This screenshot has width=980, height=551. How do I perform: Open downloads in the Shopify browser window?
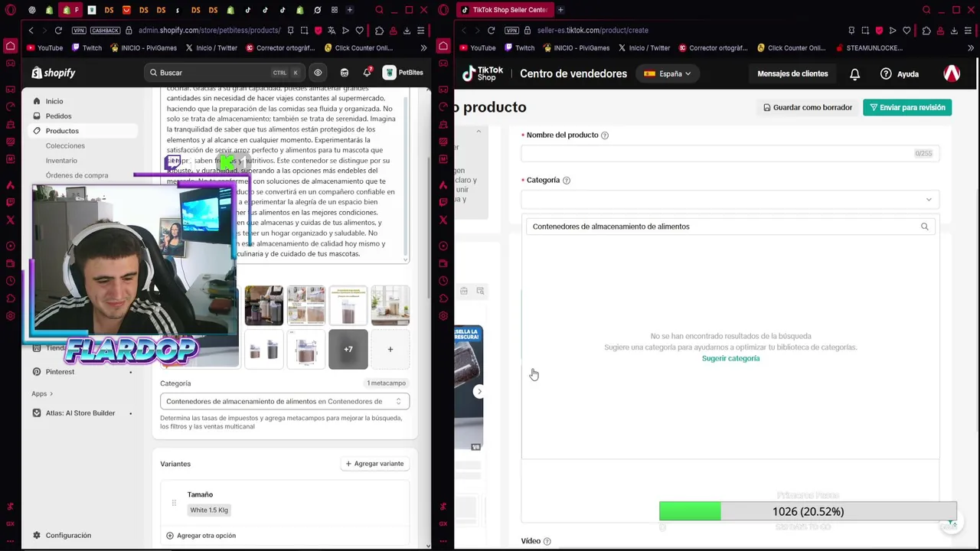tap(407, 31)
